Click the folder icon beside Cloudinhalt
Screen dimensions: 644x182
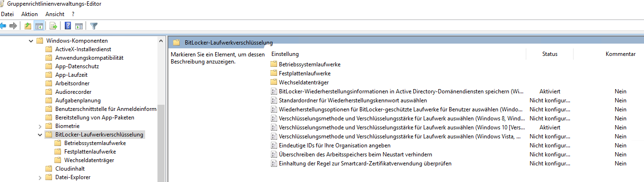49,169
